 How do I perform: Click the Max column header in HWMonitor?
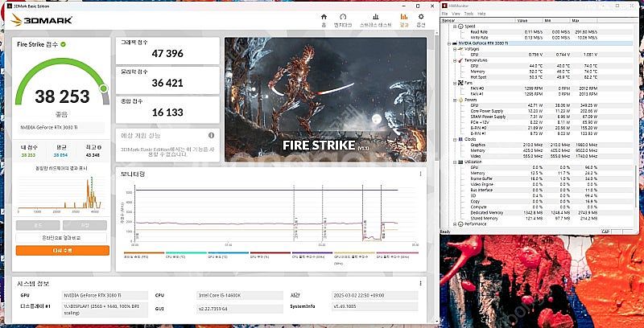[583, 20]
